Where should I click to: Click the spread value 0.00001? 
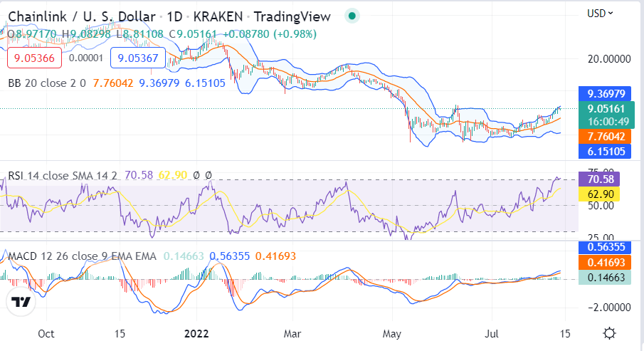[x=86, y=58]
